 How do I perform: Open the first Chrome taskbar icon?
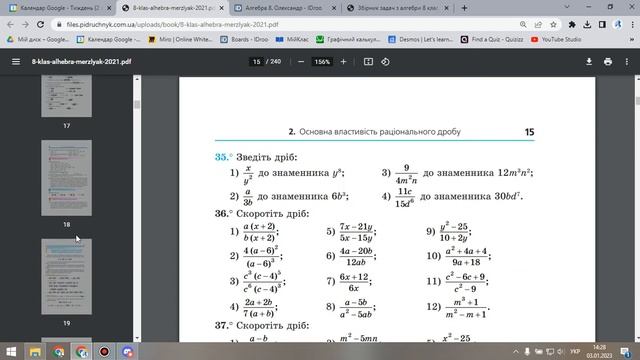58,351
